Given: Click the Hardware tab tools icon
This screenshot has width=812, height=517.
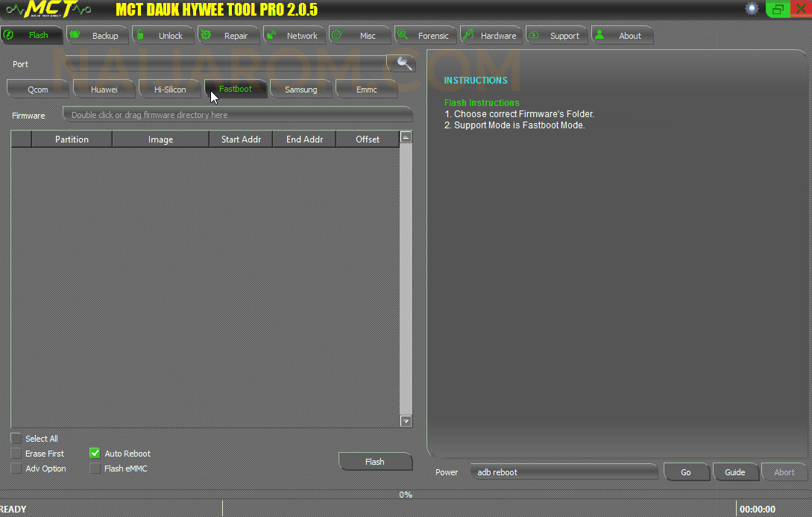Looking at the screenshot, I should (x=468, y=35).
